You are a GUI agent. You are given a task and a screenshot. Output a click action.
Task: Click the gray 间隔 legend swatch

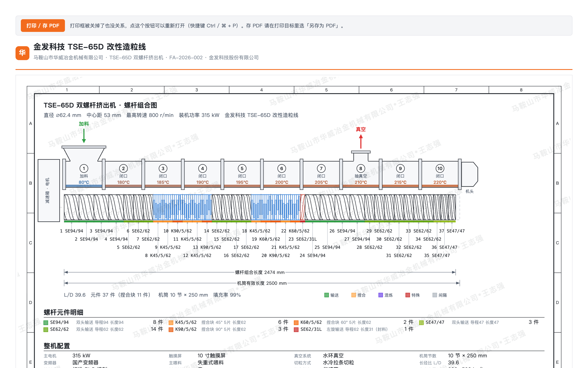click(x=435, y=295)
